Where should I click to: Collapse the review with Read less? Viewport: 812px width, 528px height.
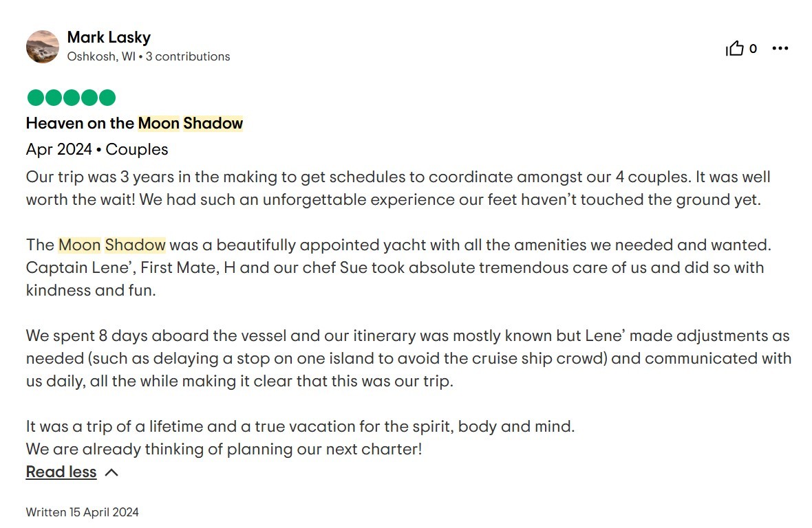pos(61,472)
